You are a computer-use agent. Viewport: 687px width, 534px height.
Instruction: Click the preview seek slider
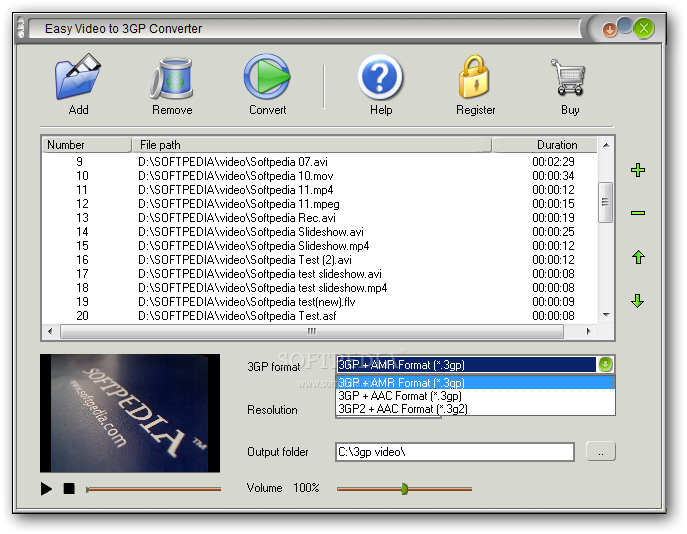click(153, 489)
